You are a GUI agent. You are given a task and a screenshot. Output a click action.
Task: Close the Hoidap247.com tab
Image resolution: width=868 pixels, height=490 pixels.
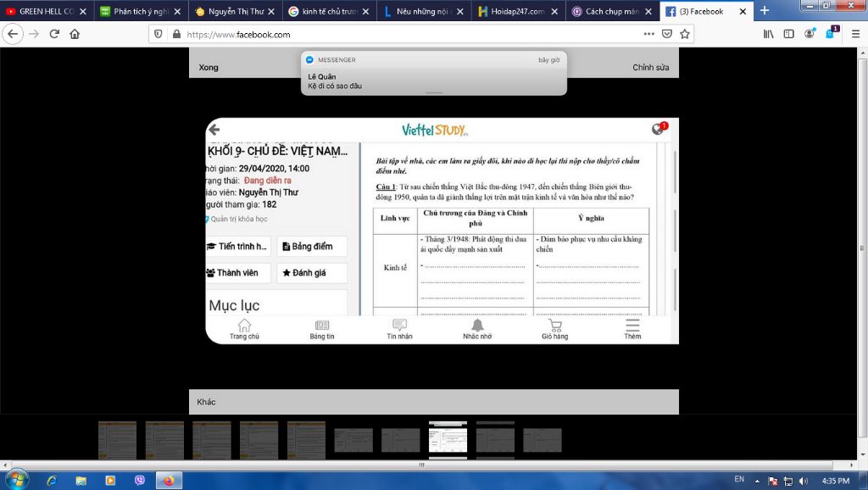(x=554, y=11)
